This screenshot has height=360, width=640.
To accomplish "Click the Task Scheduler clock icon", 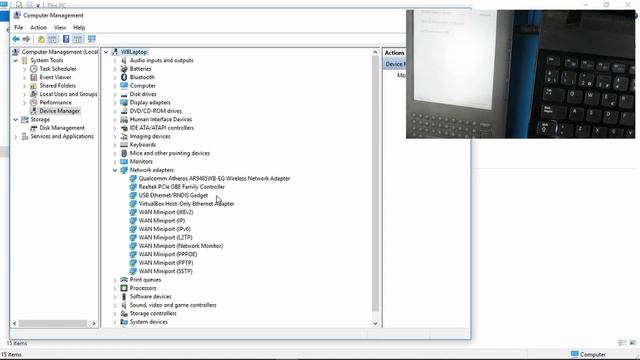I will click(x=34, y=69).
